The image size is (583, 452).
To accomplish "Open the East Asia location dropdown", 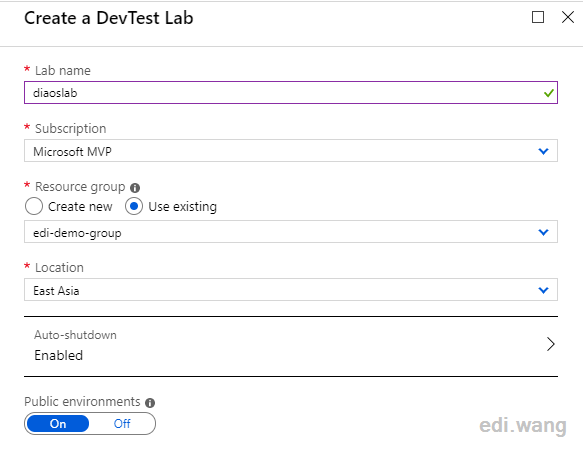I will coord(291,290).
